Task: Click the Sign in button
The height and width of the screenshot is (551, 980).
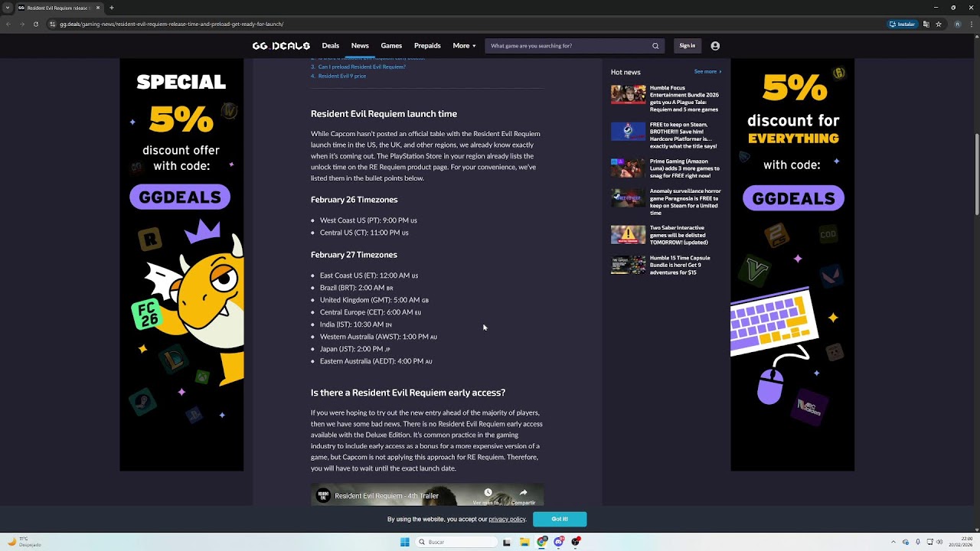Action: 688,46
